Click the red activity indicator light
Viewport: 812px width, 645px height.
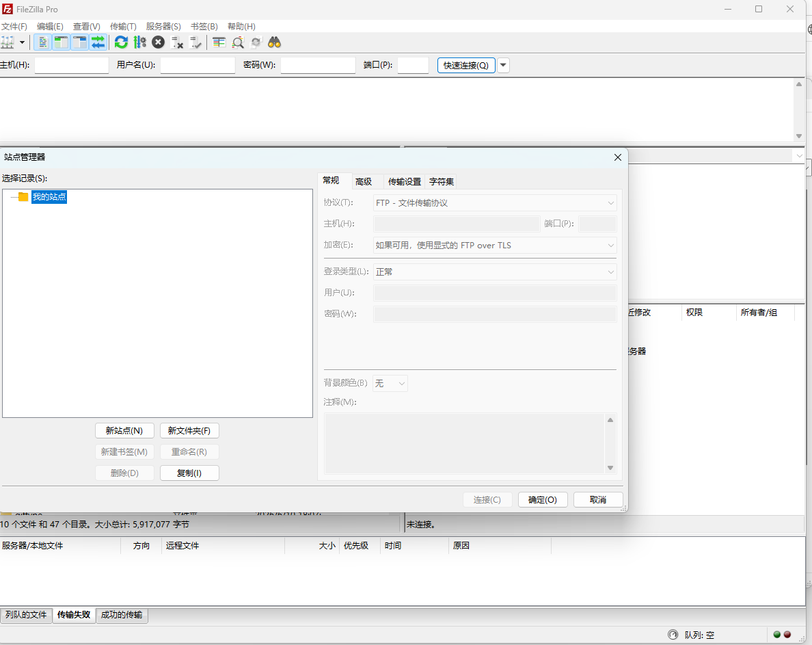[x=787, y=635]
